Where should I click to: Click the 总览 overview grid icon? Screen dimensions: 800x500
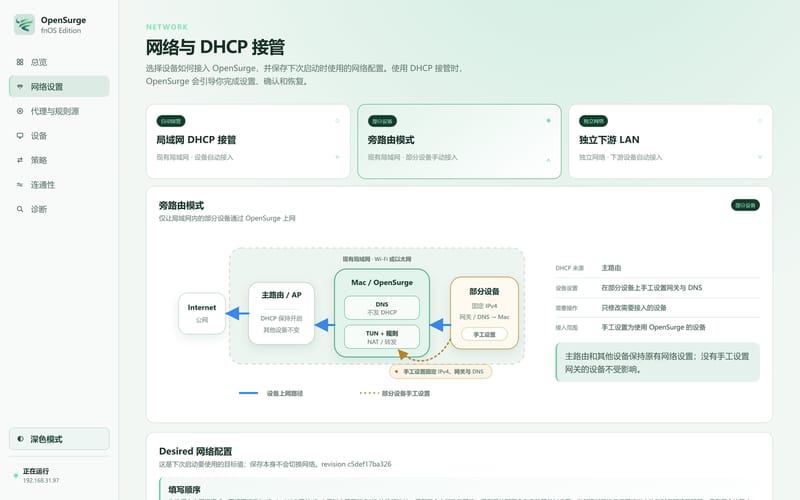[20, 62]
